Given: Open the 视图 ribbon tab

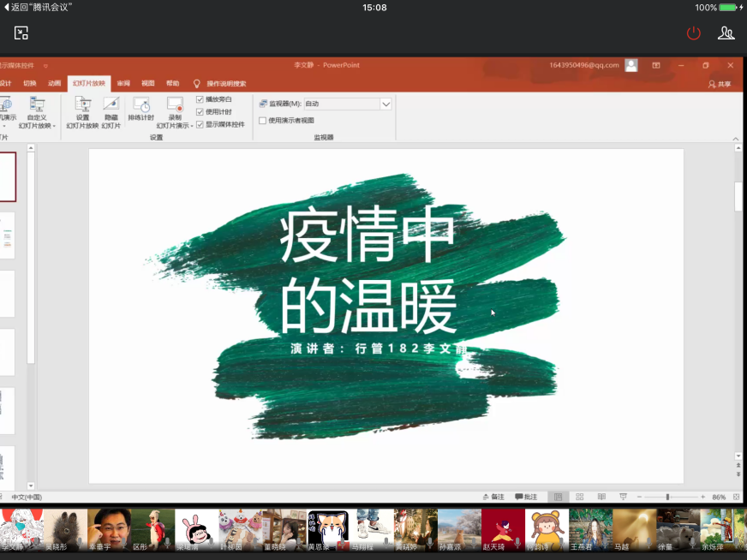Looking at the screenshot, I should [x=148, y=83].
